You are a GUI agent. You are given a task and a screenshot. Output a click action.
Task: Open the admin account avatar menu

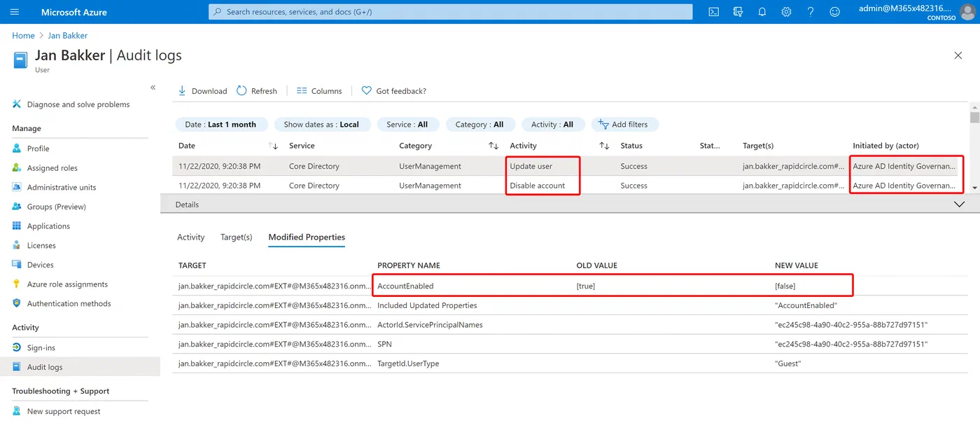[x=967, y=12]
